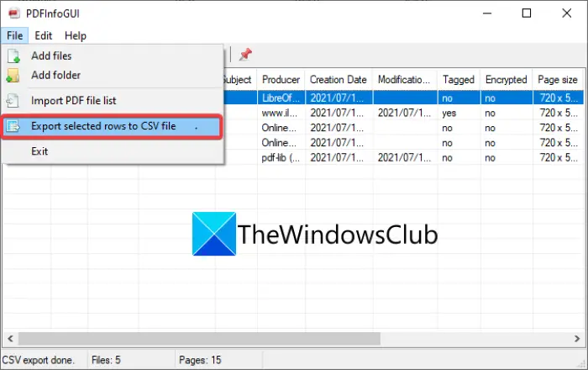Click the Subject column header

click(x=240, y=80)
